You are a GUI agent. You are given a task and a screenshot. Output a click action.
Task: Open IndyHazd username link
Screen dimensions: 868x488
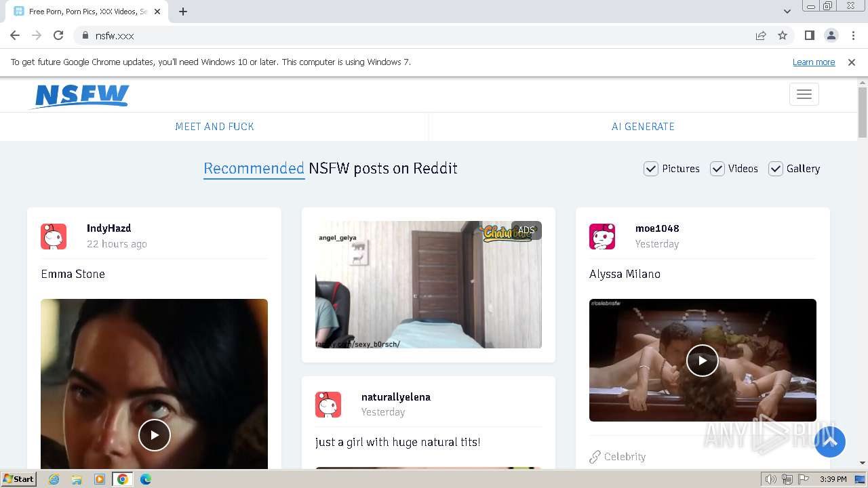108,228
